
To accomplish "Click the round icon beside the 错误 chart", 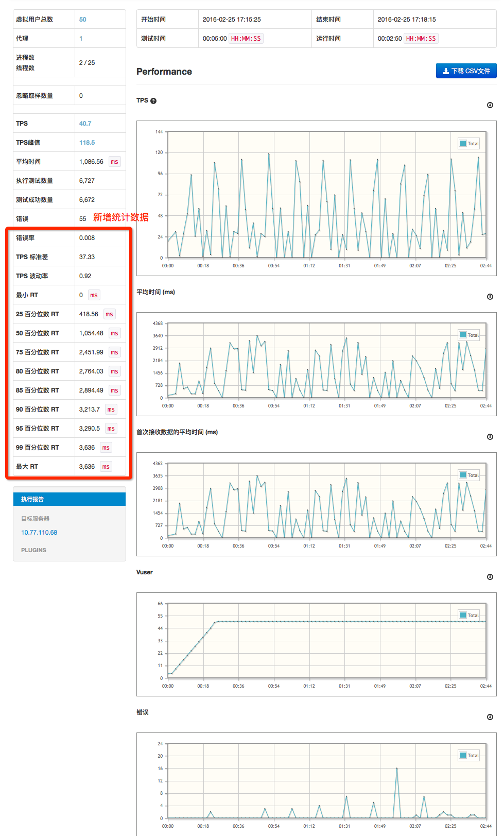I will tap(490, 717).
